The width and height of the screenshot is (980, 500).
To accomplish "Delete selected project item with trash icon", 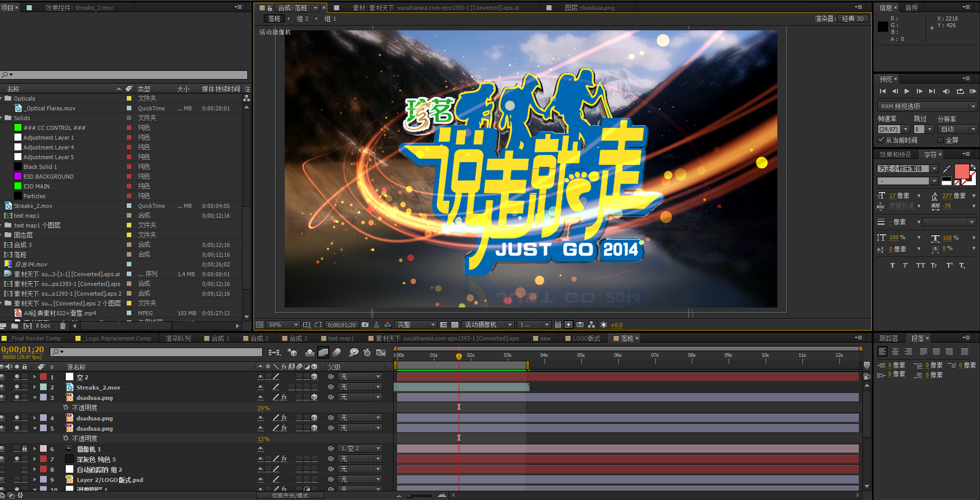I will pyautogui.click(x=63, y=326).
